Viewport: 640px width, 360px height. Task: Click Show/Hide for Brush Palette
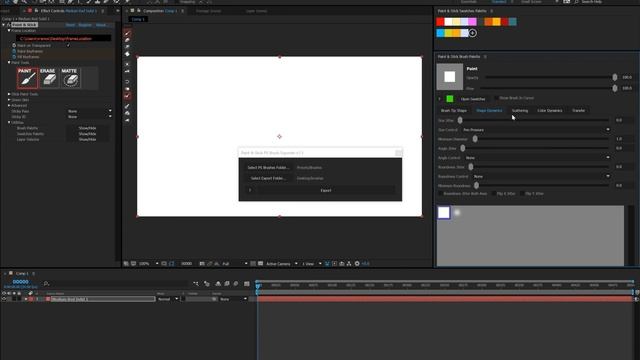tap(87, 128)
